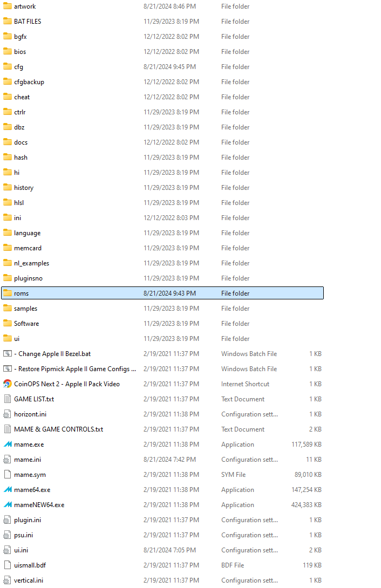Select the ui folder name

click(17, 339)
